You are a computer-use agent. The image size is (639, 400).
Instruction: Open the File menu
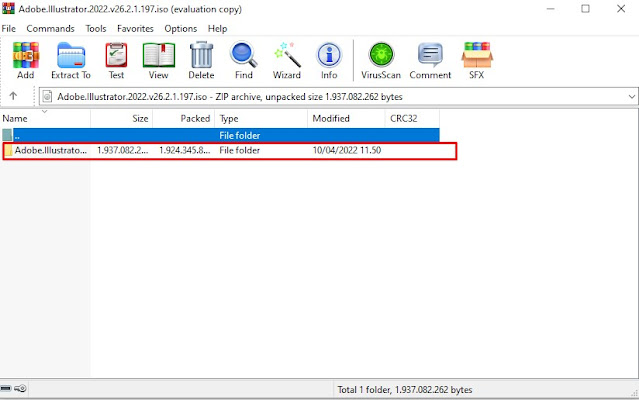tap(9, 29)
